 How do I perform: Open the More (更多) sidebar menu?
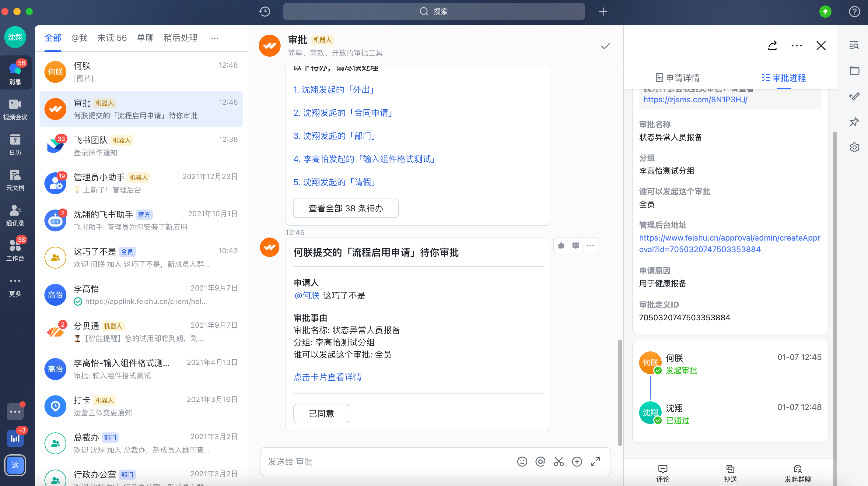point(15,287)
